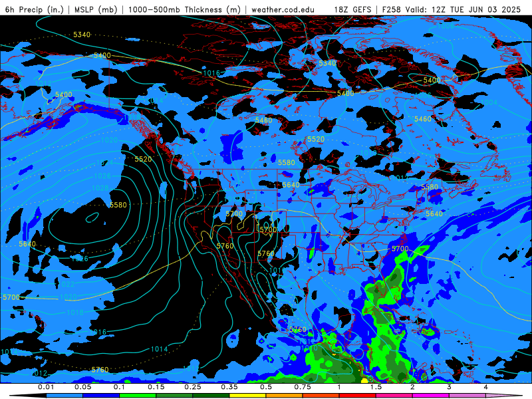Screen dimensions: 532x399
Task: Select "1000-500mb Thickness (m)" in the header
Action: pos(184,9)
